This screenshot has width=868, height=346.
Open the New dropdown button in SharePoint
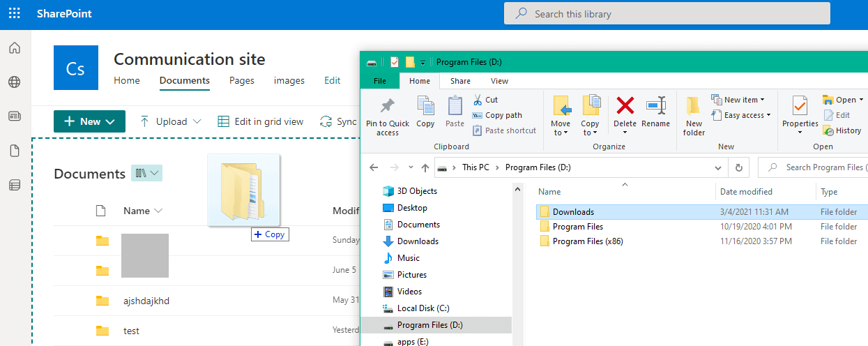(89, 121)
